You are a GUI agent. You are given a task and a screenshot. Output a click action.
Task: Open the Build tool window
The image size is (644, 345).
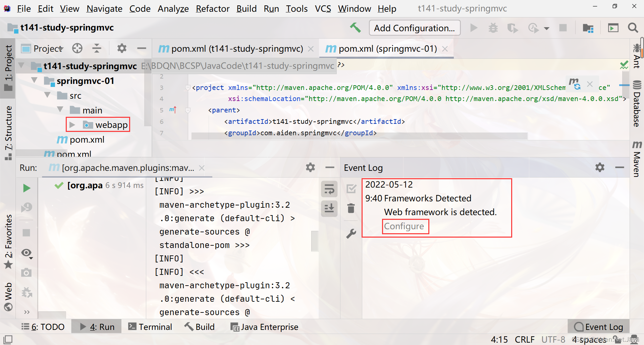point(200,327)
